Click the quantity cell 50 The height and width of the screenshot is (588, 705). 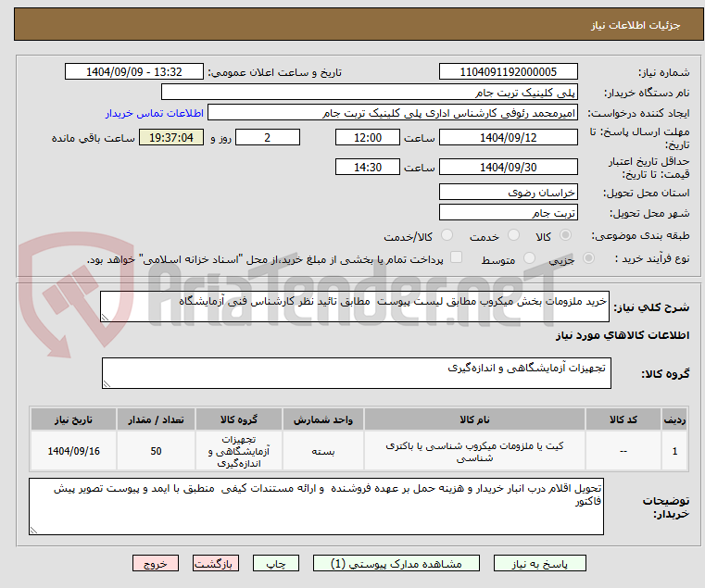156,451
